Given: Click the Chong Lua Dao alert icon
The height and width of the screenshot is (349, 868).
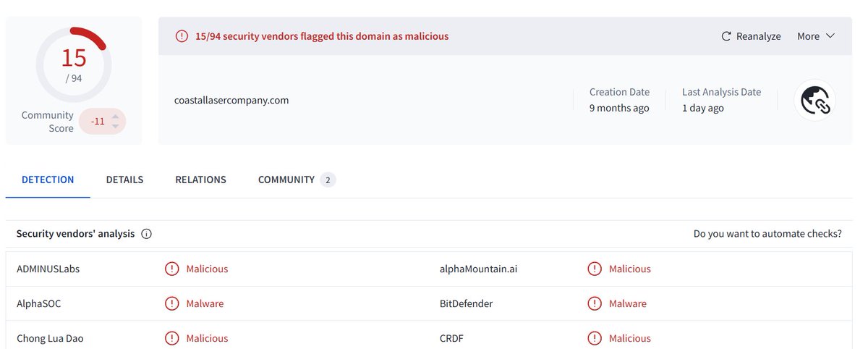Looking at the screenshot, I should (x=171, y=338).
